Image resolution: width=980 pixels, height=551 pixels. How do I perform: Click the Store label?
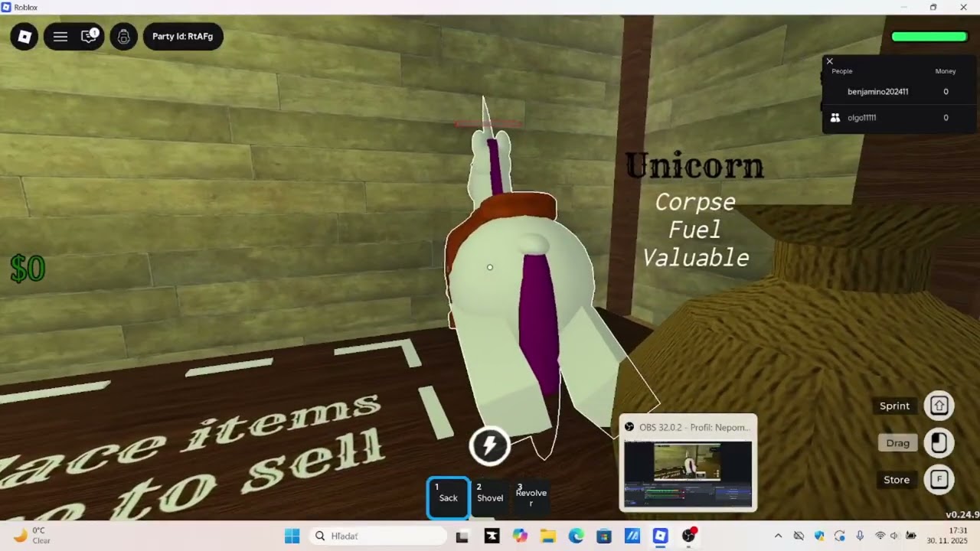pos(897,480)
